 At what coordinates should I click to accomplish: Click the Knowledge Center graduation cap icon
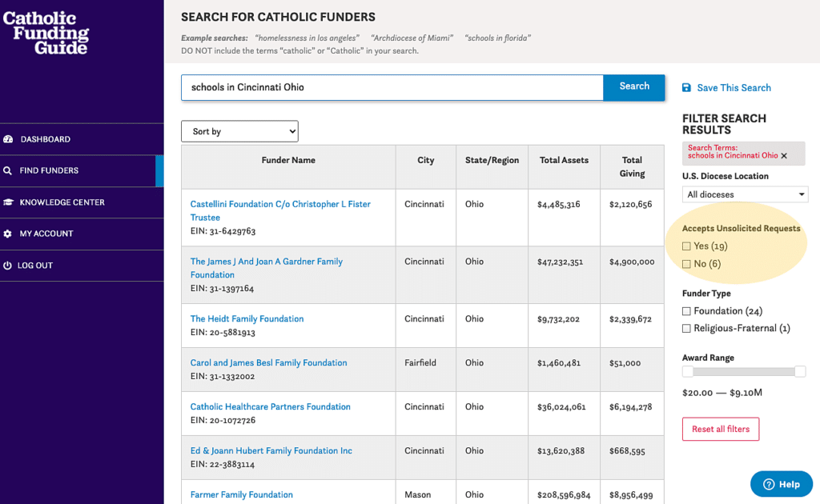[8, 202]
